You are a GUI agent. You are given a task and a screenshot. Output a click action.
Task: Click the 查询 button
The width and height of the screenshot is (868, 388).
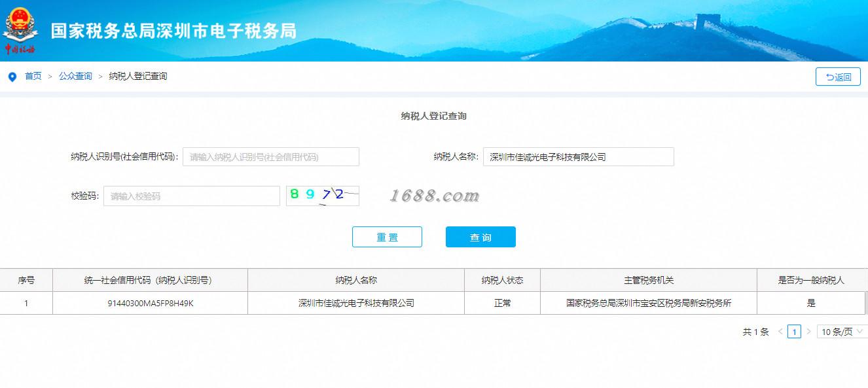pos(480,237)
